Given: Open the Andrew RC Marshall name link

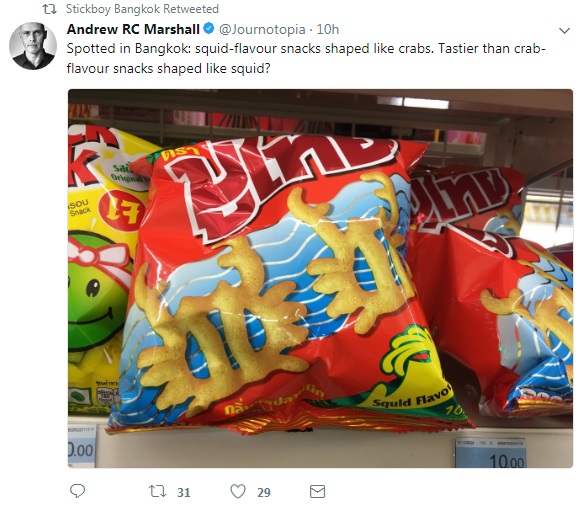Looking at the screenshot, I should coord(133,29).
